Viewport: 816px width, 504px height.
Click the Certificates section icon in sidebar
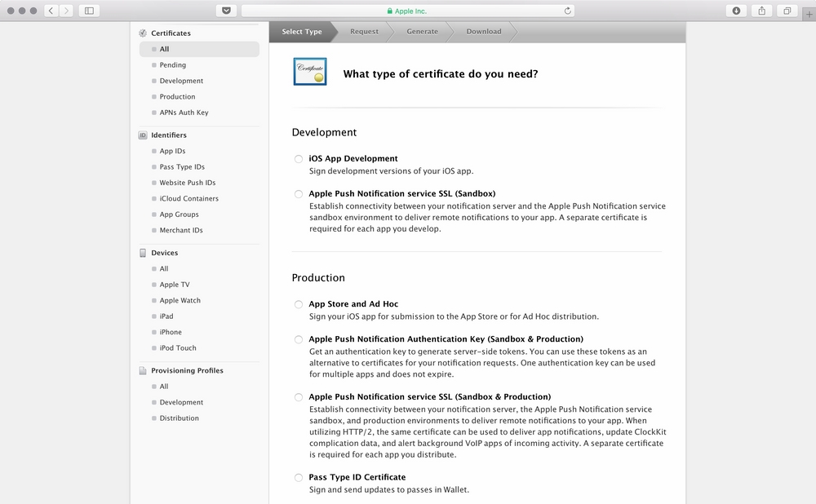[x=143, y=33]
